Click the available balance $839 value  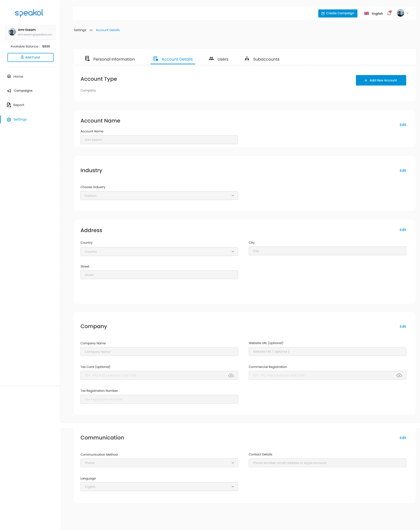click(x=46, y=46)
